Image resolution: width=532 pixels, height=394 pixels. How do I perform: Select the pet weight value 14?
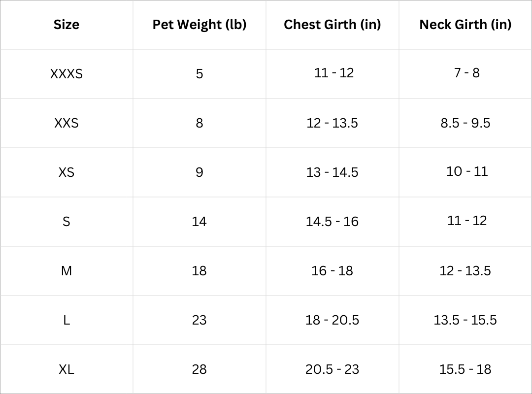(199, 222)
